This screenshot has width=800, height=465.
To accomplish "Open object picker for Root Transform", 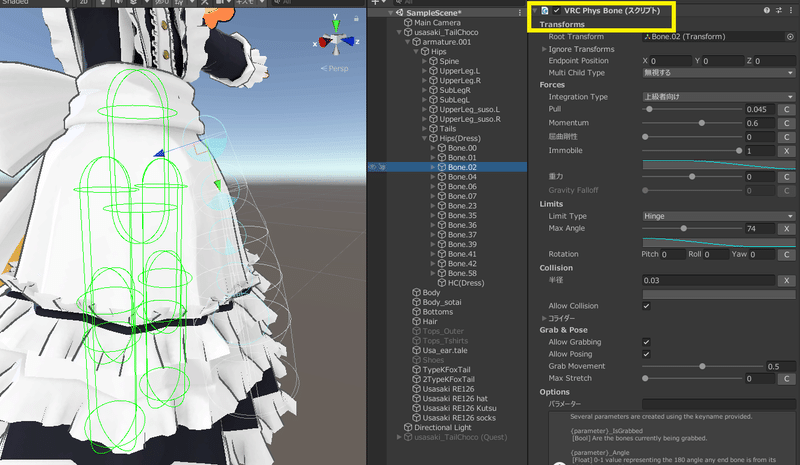I will click(790, 37).
